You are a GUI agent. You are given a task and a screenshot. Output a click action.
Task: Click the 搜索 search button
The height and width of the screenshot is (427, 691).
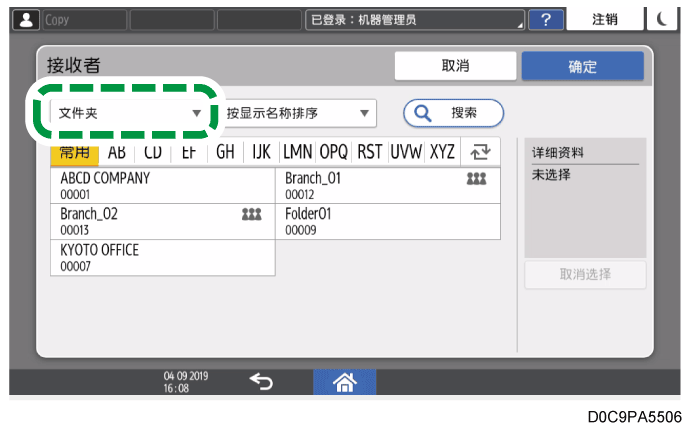[x=453, y=113]
